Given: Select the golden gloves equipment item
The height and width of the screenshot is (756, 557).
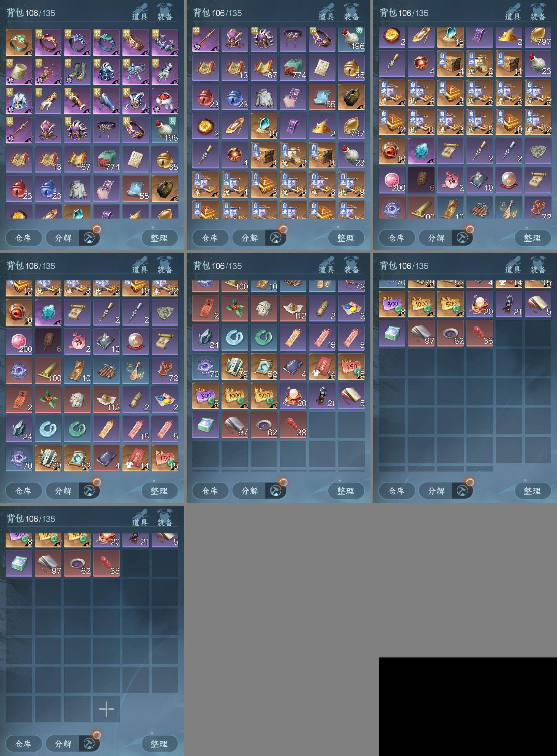Looking at the screenshot, I should pyautogui.click(x=48, y=101).
